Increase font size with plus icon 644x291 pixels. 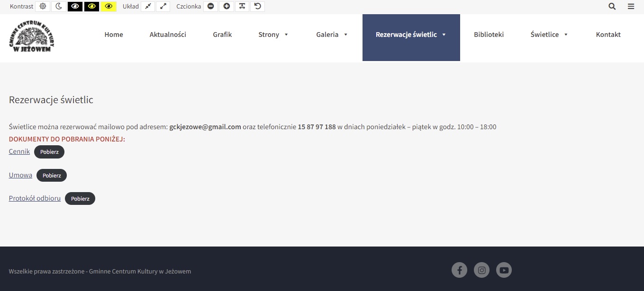coord(227,7)
